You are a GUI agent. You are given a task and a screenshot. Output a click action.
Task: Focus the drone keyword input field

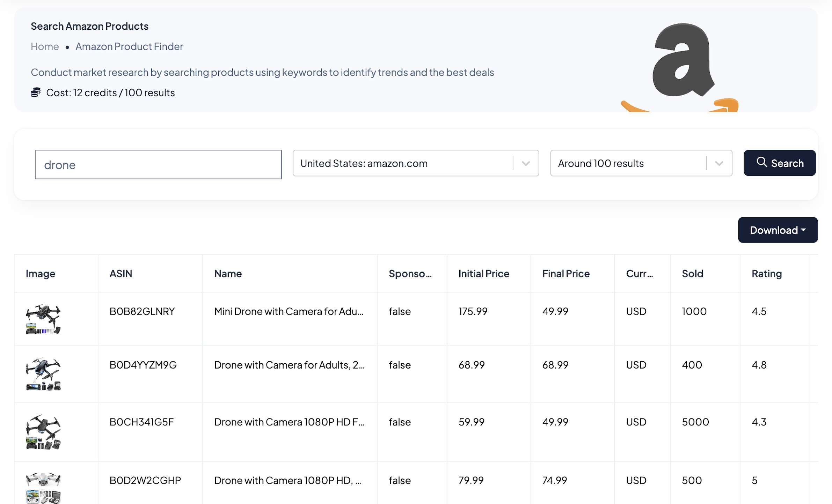(x=158, y=164)
